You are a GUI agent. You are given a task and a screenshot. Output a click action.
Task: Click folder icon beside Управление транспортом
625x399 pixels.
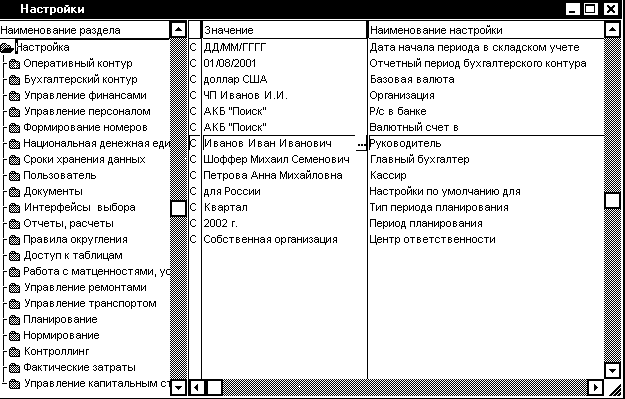click(14, 304)
